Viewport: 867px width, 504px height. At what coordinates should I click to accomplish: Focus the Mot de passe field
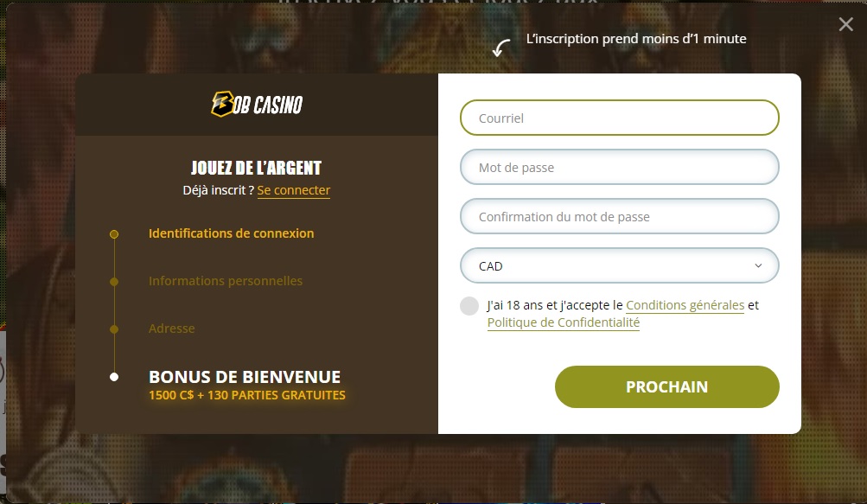619,167
